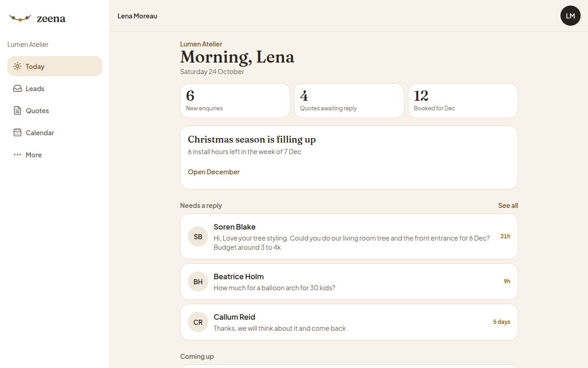
Task: Click the Lena Moreau name in header
Action: click(x=137, y=16)
